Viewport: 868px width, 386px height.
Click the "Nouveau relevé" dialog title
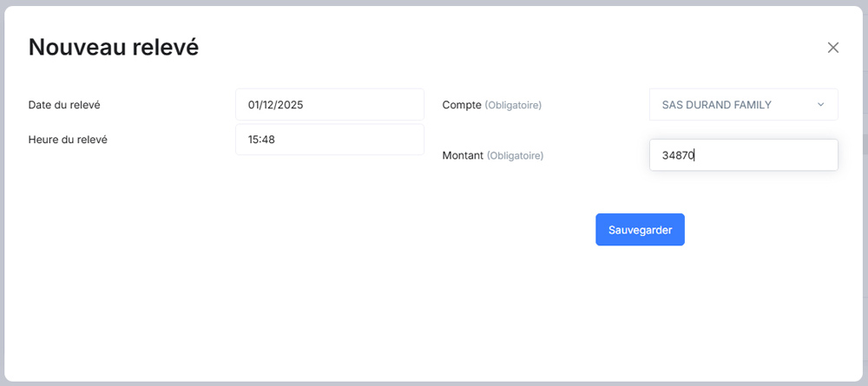[x=114, y=48]
